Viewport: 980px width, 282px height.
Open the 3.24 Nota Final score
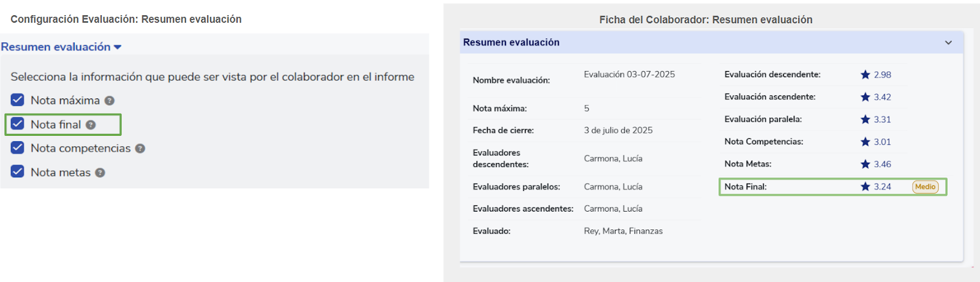(882, 187)
